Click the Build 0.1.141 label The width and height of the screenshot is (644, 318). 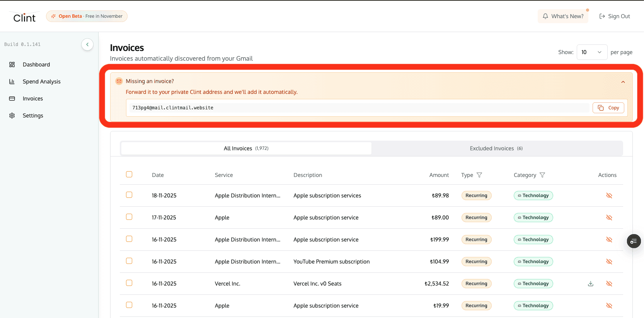click(22, 44)
